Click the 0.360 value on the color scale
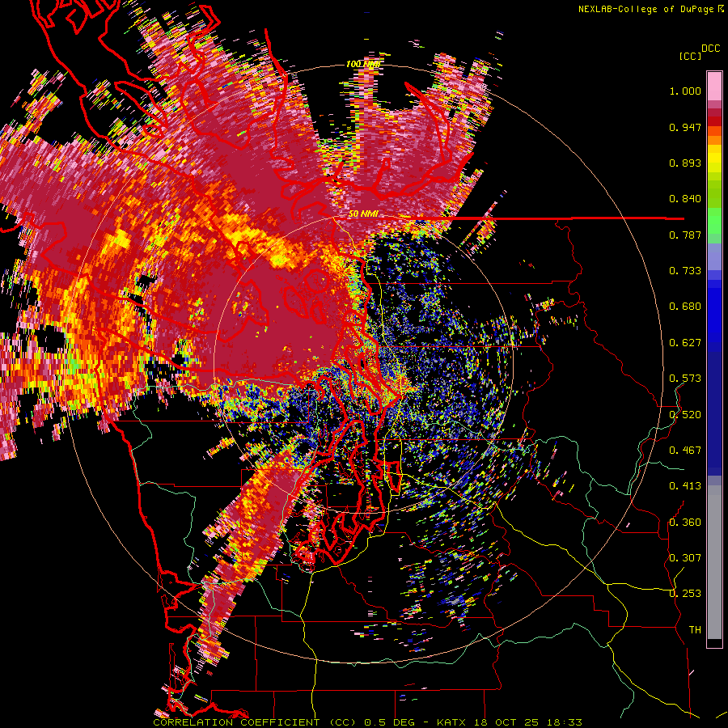This screenshot has width=728, height=728. 685,523
